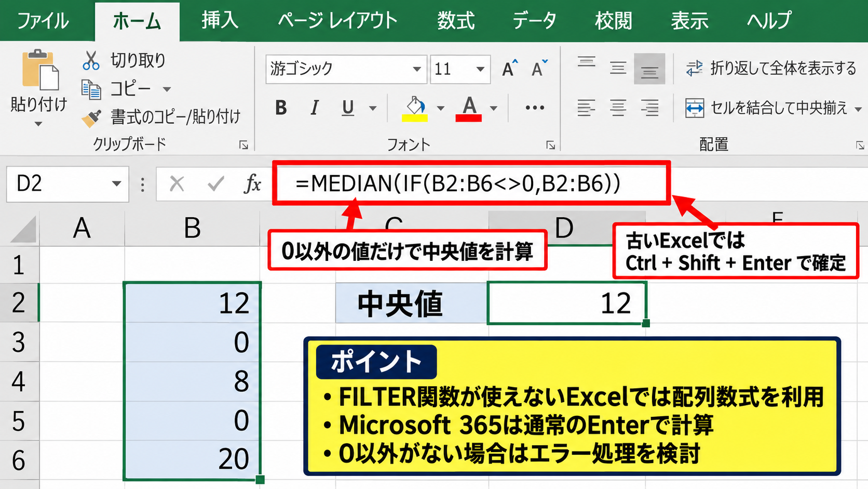Open underline style dropdown arrow
The width and height of the screenshot is (868, 489).
[x=373, y=108]
